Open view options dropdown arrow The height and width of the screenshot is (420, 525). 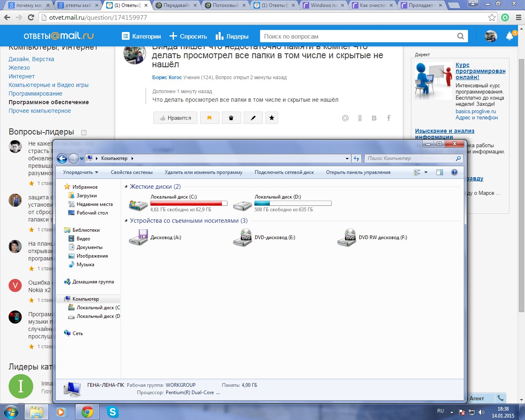coord(426,172)
